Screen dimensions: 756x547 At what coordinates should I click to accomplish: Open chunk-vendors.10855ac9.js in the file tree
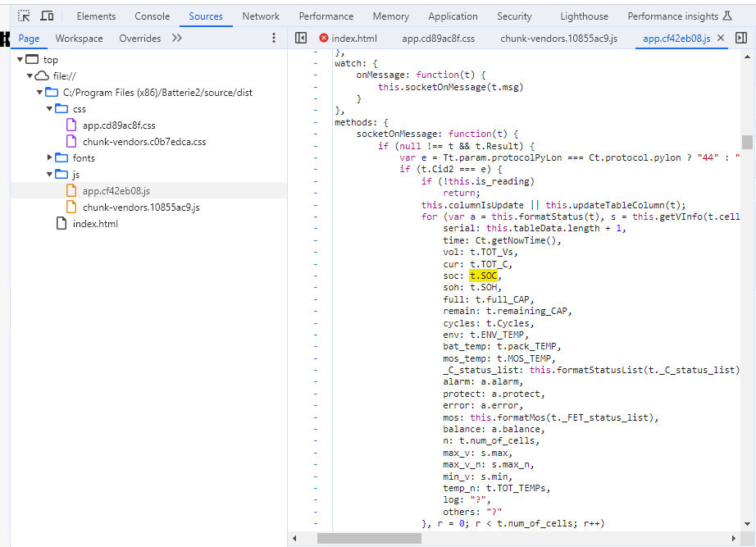point(141,207)
